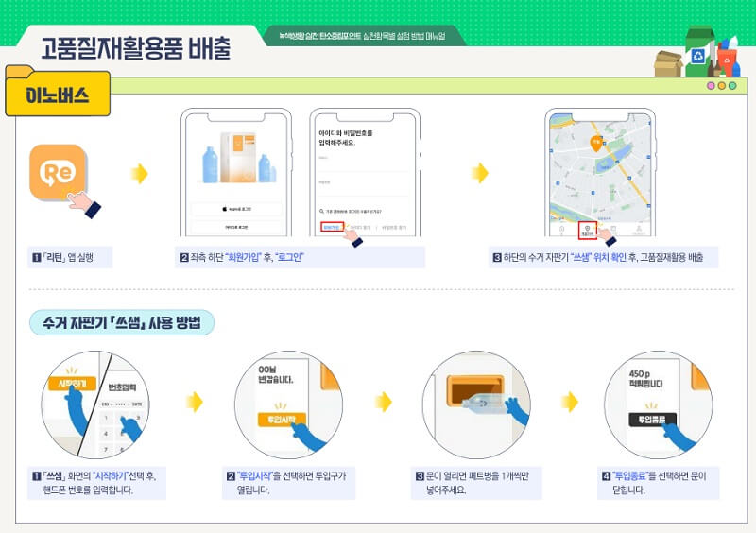The width and height of the screenshot is (756, 533).
Task: Tap the orange 시작하기 button
Action: pos(73,384)
